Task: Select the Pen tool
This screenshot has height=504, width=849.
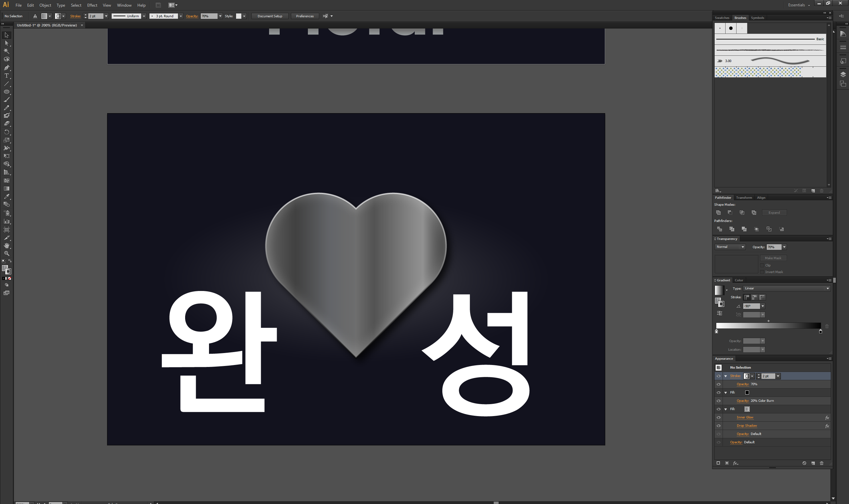Action: coord(6,68)
